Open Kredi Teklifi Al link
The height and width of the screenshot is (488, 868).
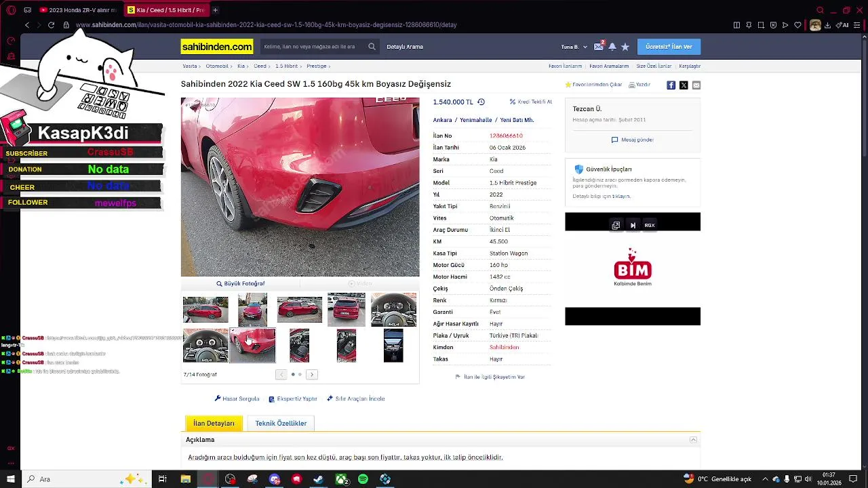(530, 102)
